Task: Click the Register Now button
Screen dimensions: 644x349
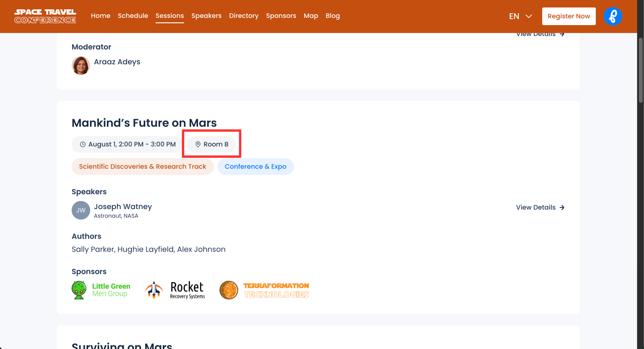Action: coord(569,16)
